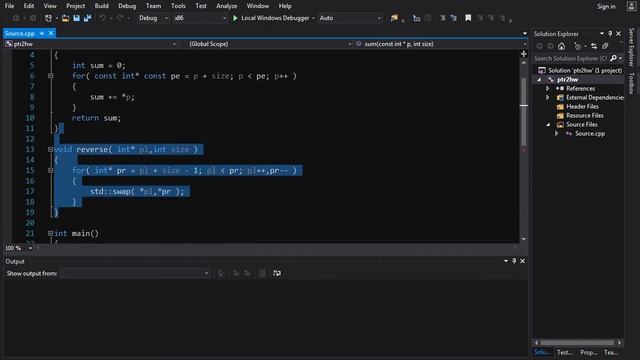Image resolution: width=640 pixels, height=360 pixels.
Task: Click the Find in Files toolbar icon
Action: pyautogui.click(x=394, y=18)
